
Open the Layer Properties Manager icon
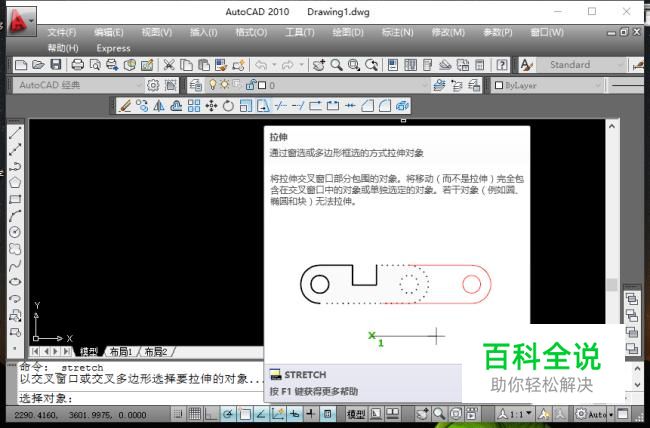(x=195, y=85)
